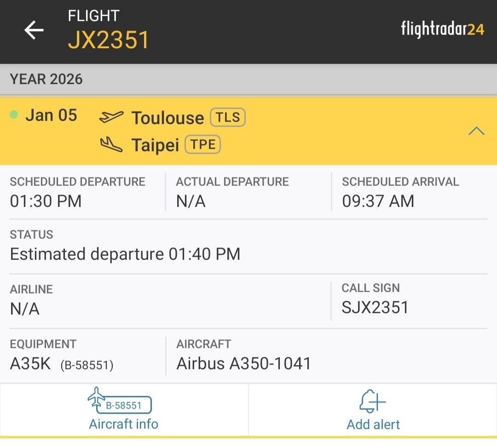Click registration (B-58551) under Equipment
This screenshot has height=448, width=497.
[x=87, y=365]
